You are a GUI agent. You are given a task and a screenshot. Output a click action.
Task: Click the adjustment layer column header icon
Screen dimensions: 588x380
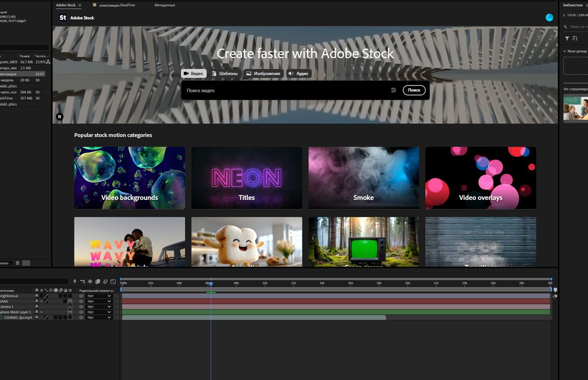point(65,290)
